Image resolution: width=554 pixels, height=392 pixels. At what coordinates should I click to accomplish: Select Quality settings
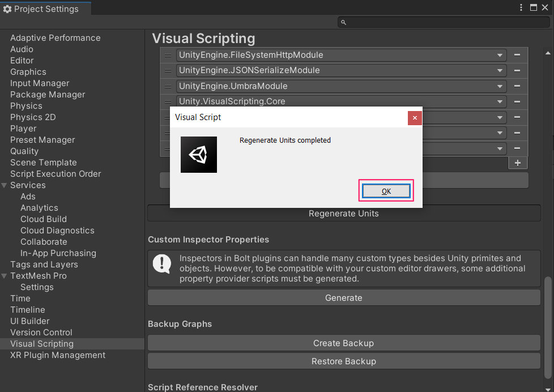tap(24, 151)
